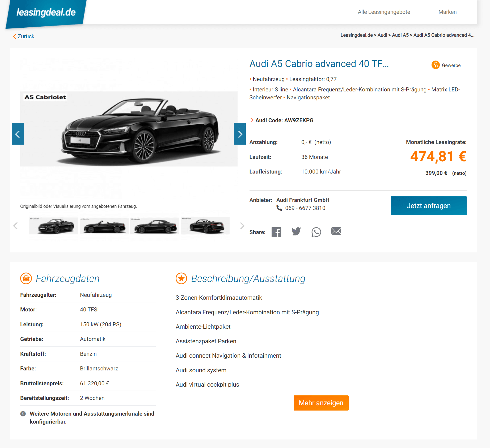Open Alle Leasingangebote menu item

[x=384, y=12]
